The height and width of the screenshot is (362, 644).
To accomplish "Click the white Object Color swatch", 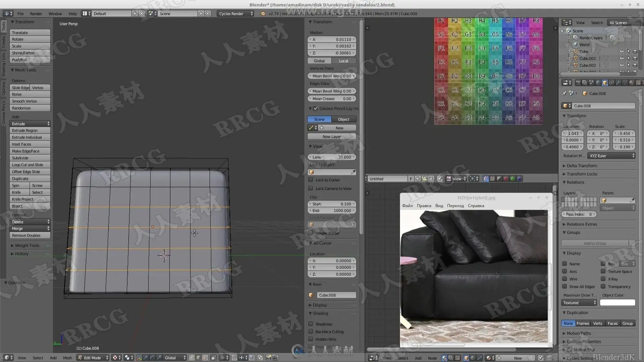I will click(617, 303).
